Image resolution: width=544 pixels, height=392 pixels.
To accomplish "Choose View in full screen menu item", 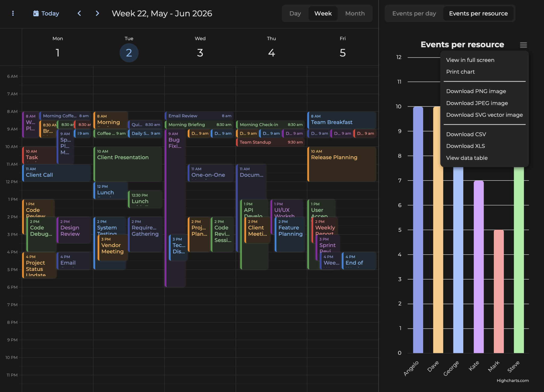I will point(470,60).
